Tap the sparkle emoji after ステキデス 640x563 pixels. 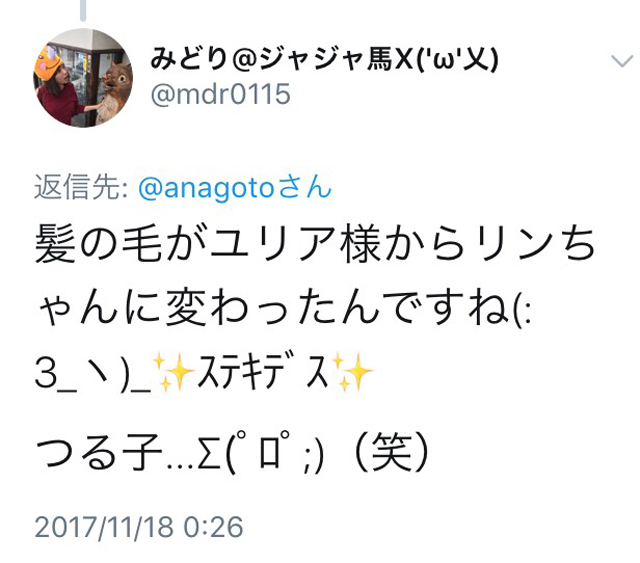[x=353, y=372]
